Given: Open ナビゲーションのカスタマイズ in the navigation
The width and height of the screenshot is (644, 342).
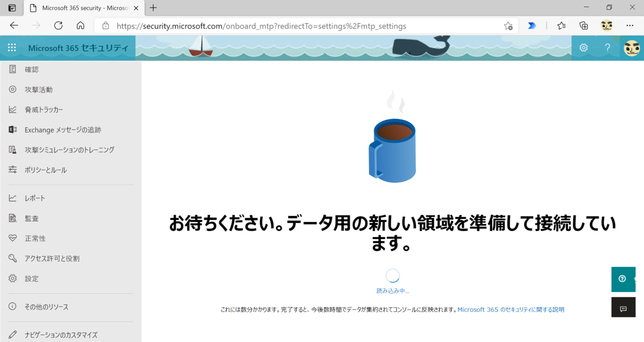Looking at the screenshot, I should click(61, 335).
